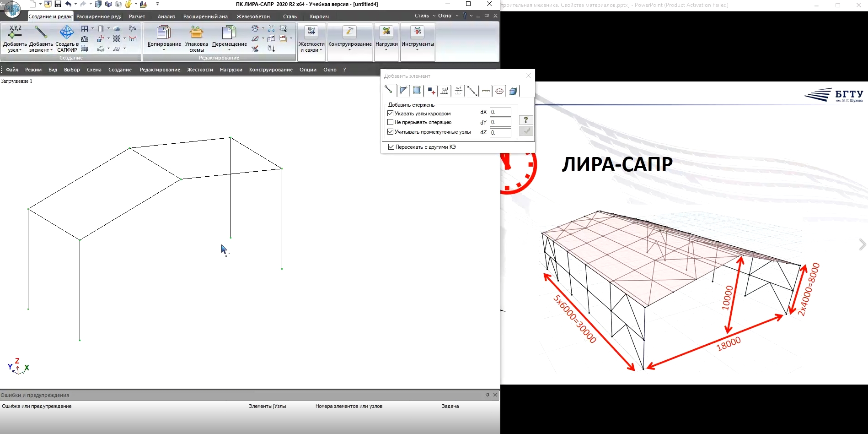Click the dX input field
Viewport: 868px width, 434px height.
coord(500,112)
